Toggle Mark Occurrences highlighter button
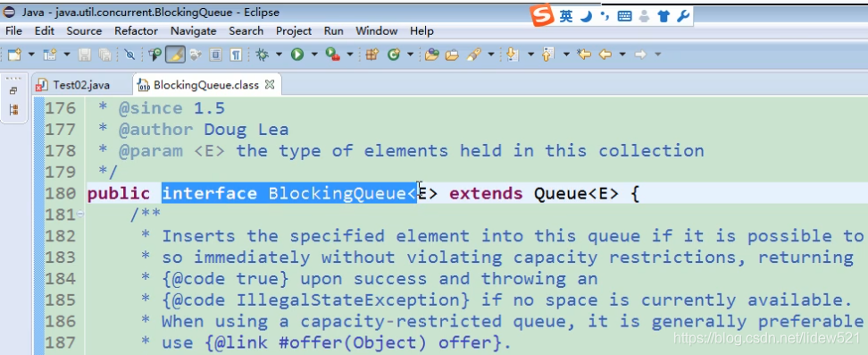 point(175,55)
